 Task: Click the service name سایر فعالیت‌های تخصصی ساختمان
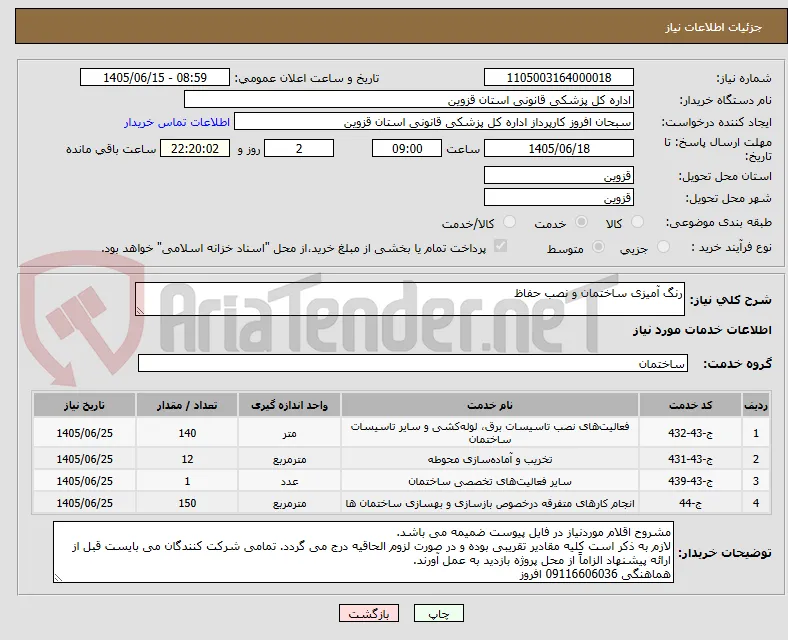click(490, 481)
